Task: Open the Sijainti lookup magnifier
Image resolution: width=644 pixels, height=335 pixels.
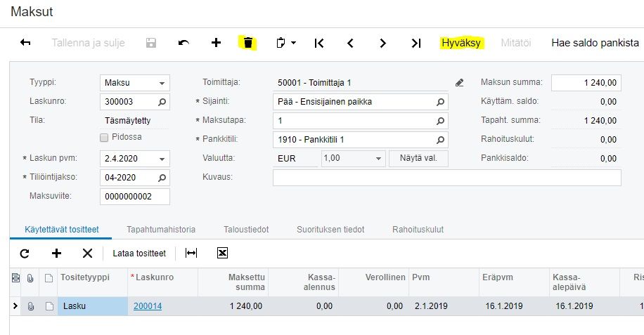Action: (440, 102)
